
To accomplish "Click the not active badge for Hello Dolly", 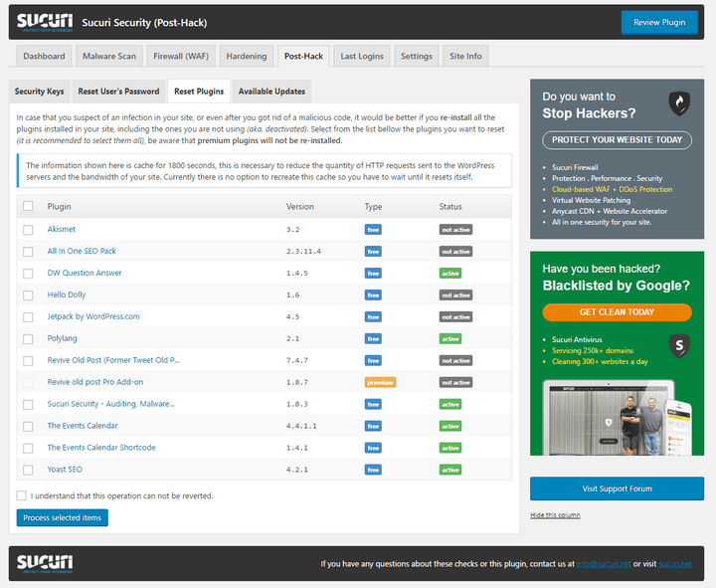I will click(x=455, y=295).
